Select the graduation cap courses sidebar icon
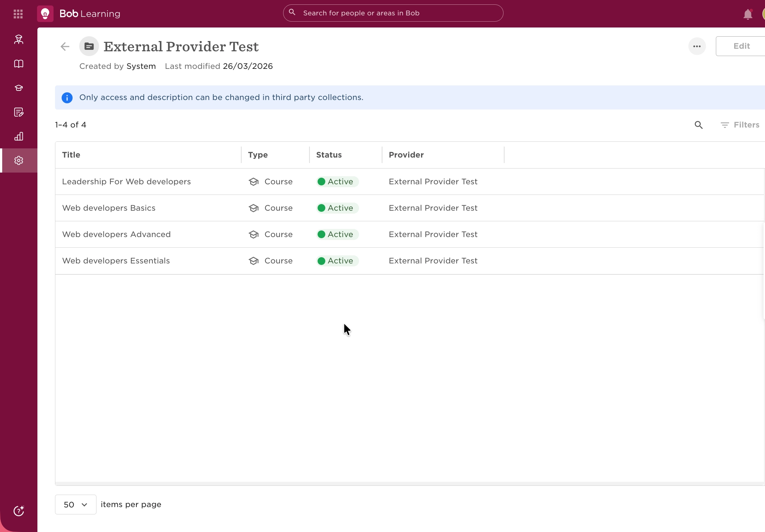 coord(19,88)
